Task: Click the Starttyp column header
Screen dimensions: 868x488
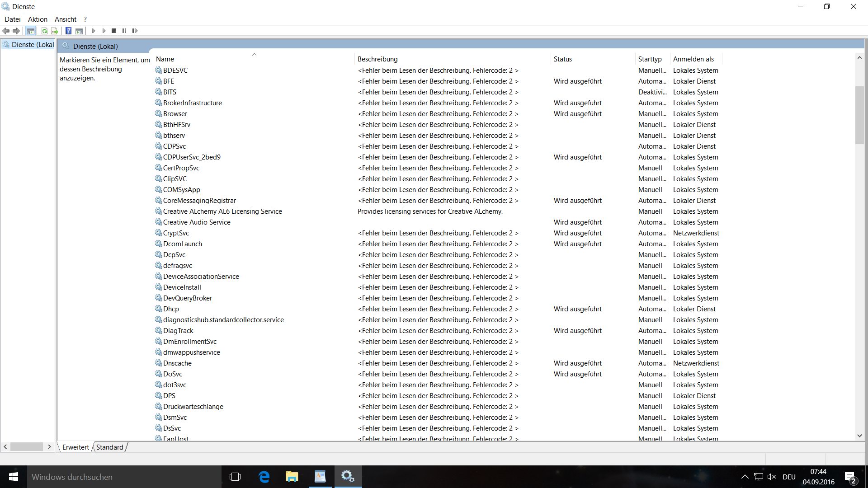Action: pos(650,59)
